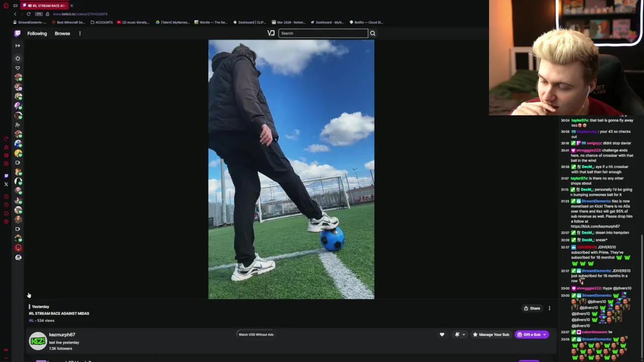Image resolution: width=644 pixels, height=362 pixels.
Task: Open the Following page
Action: click(x=37, y=33)
